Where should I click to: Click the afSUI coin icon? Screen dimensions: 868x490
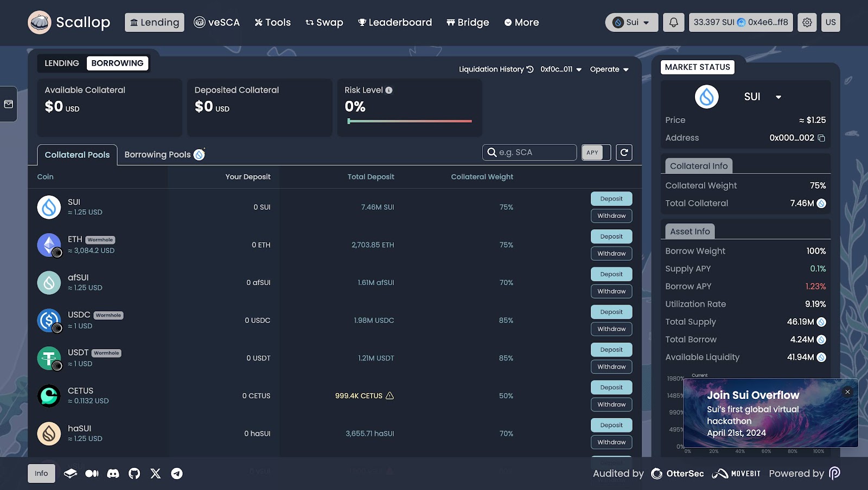tap(49, 282)
